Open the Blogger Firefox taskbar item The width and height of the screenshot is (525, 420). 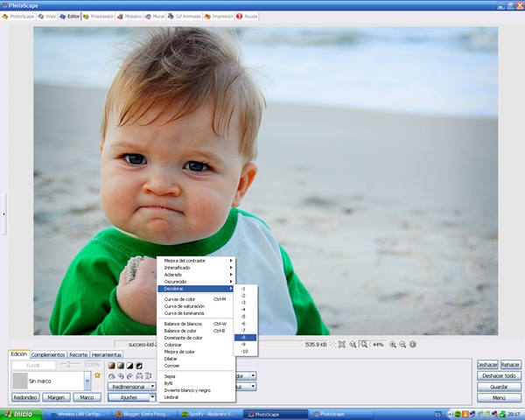click(x=145, y=414)
